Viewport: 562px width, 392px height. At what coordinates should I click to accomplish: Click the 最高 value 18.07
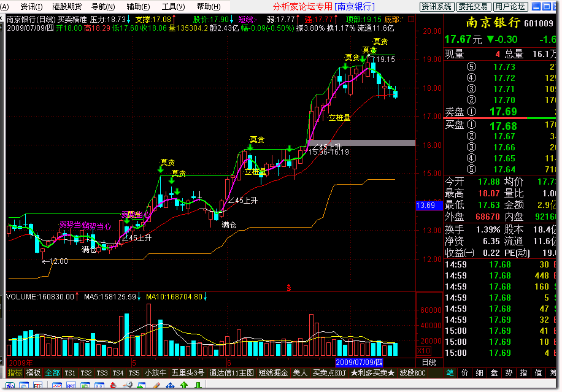coord(489,193)
